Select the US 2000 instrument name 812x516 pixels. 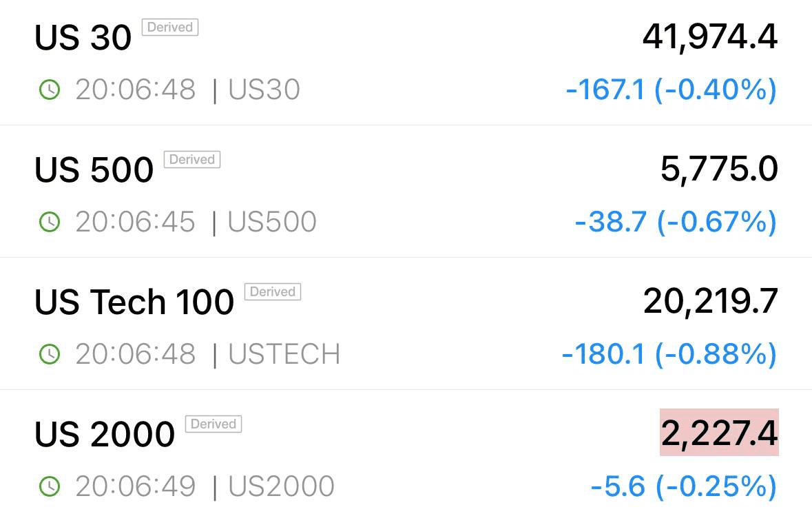[x=105, y=434]
